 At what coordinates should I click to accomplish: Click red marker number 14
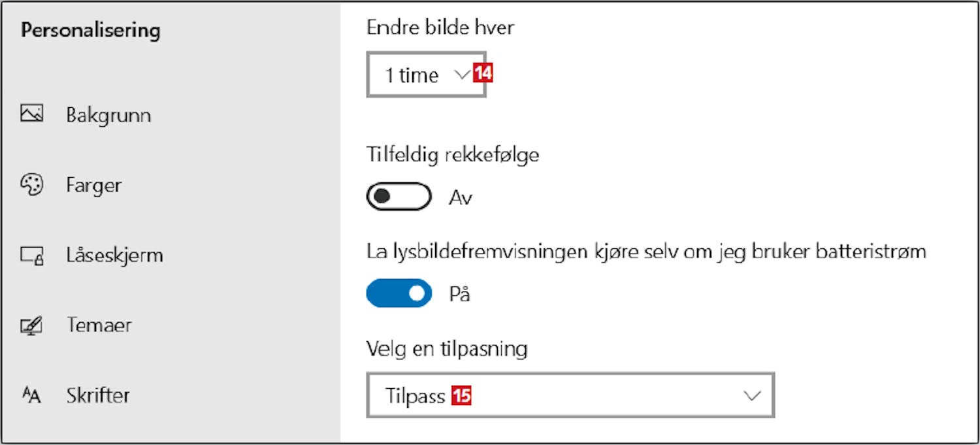coord(483,73)
